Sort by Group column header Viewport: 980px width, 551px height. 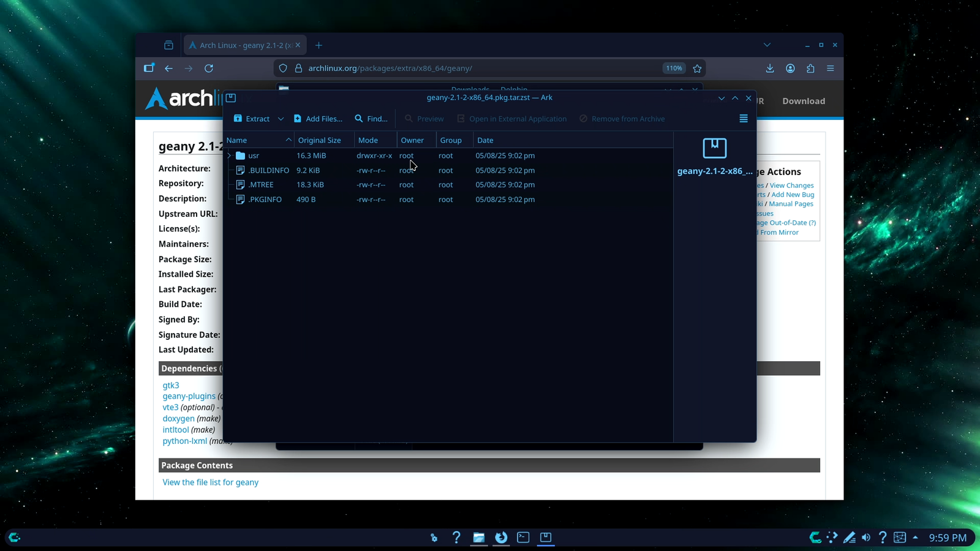(x=454, y=140)
